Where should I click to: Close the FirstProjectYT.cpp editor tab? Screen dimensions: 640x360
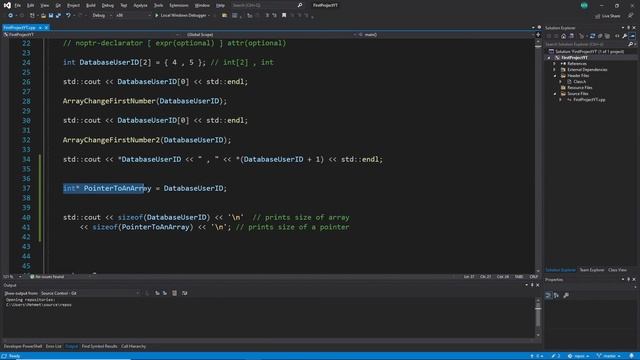(x=47, y=28)
